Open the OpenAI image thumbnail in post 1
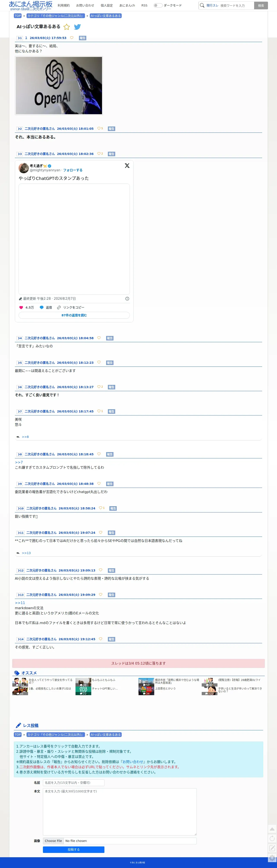 click(59, 86)
